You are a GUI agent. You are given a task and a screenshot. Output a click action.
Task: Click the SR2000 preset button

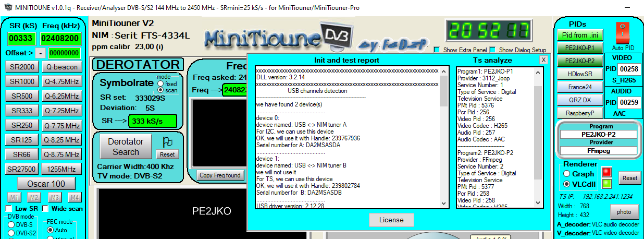(x=23, y=67)
